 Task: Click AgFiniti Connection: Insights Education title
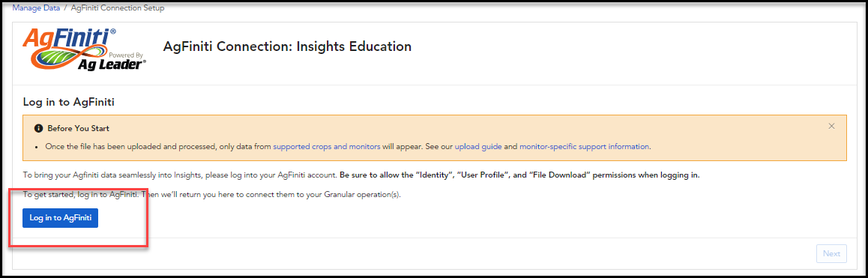point(287,46)
